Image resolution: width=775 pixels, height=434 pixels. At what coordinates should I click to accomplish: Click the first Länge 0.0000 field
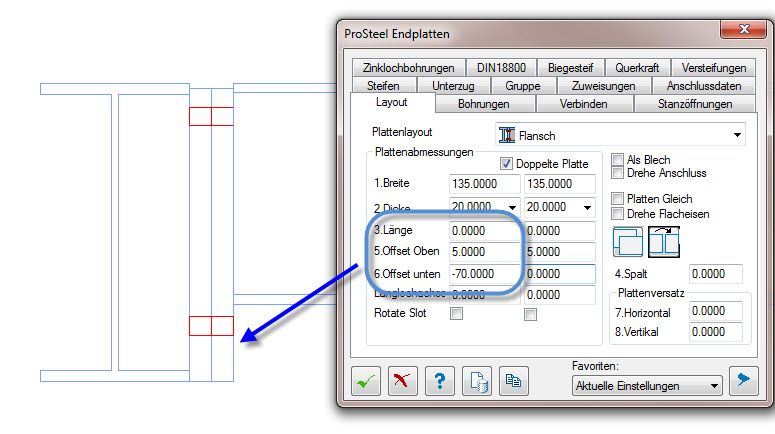coord(484,231)
